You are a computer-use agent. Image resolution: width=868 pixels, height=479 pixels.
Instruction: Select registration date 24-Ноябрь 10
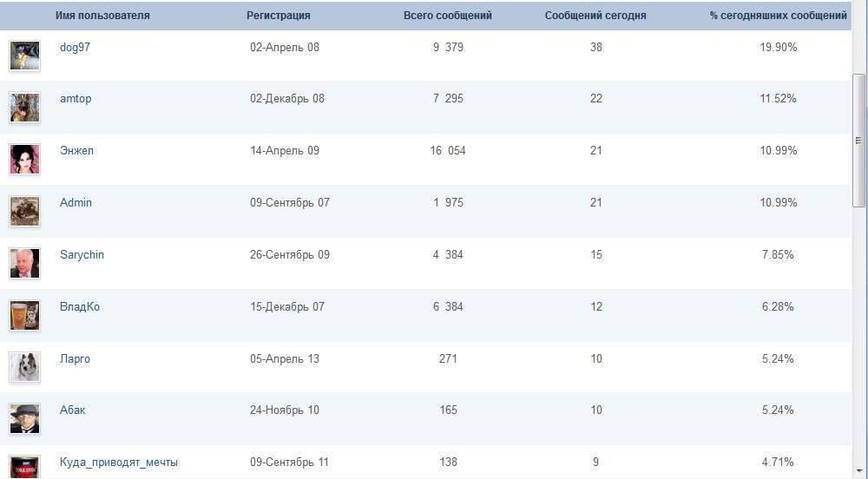pyautogui.click(x=285, y=410)
